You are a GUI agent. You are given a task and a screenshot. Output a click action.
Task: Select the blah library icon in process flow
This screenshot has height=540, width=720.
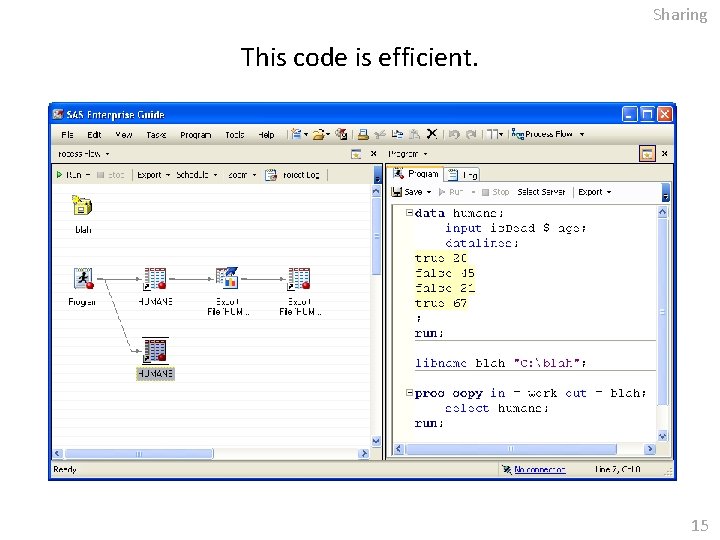point(82,205)
